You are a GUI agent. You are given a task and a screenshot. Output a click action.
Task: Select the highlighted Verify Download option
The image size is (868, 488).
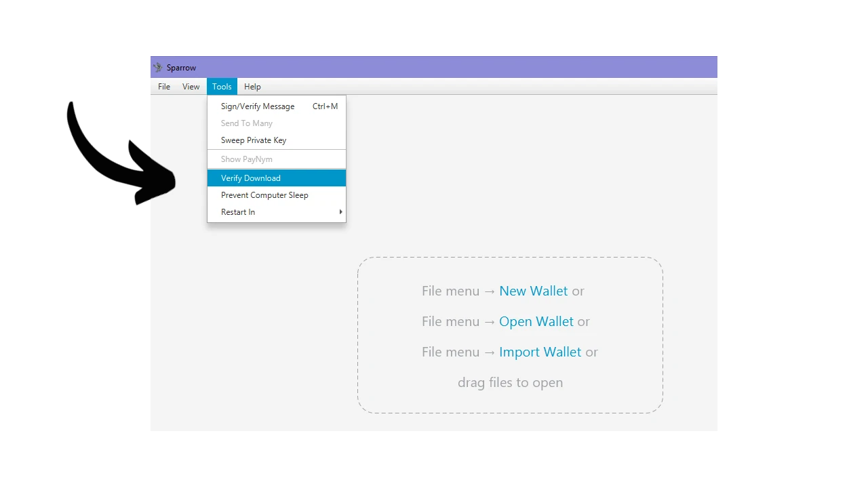[251, 178]
